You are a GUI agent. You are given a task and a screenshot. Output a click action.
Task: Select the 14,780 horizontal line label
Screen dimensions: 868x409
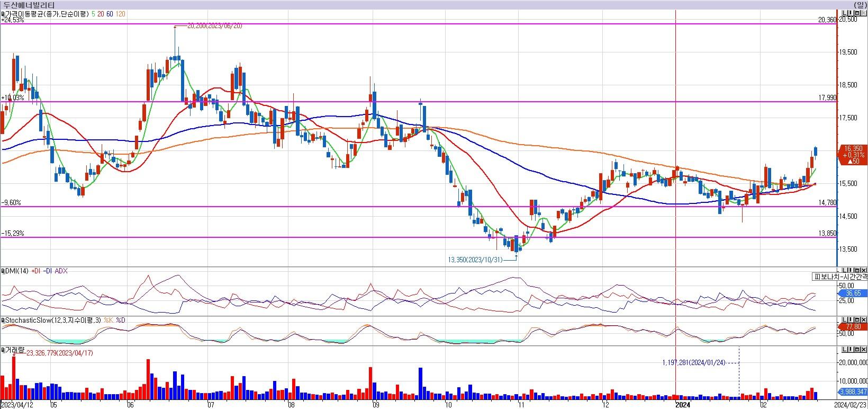pyautogui.click(x=827, y=202)
